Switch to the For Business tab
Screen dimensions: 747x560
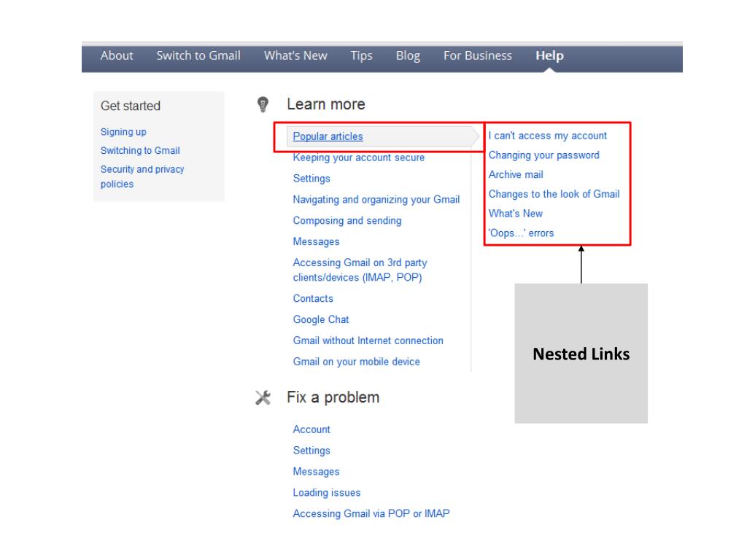coord(477,55)
